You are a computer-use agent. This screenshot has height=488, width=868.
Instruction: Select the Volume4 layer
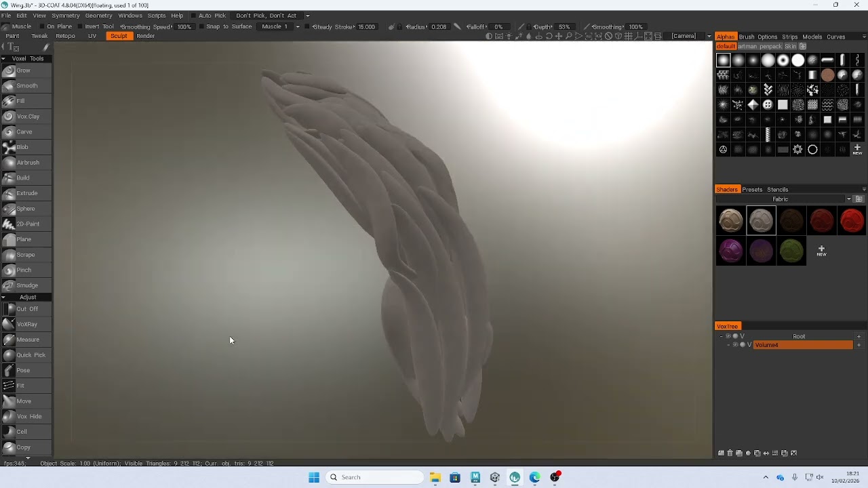coord(803,345)
